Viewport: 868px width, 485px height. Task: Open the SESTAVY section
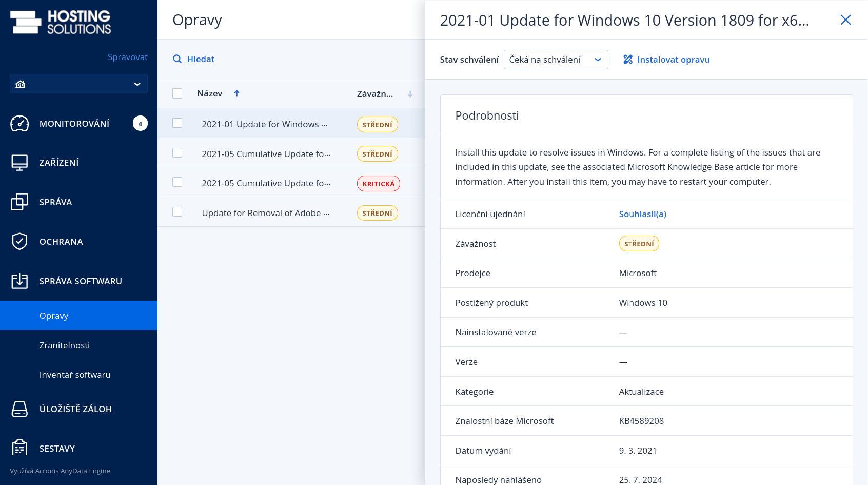point(78,449)
